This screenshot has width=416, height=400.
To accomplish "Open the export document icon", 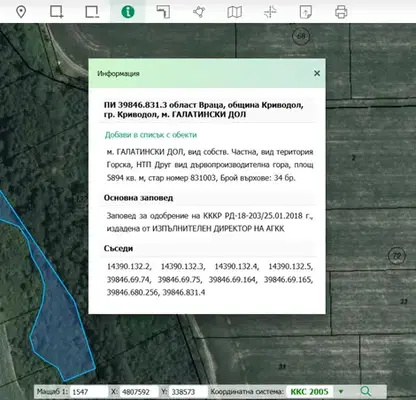I will click(306, 12).
